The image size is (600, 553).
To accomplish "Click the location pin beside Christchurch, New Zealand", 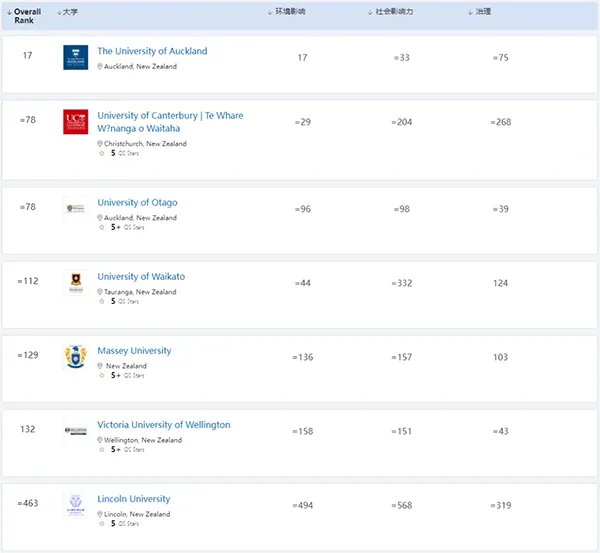I will tap(100, 144).
